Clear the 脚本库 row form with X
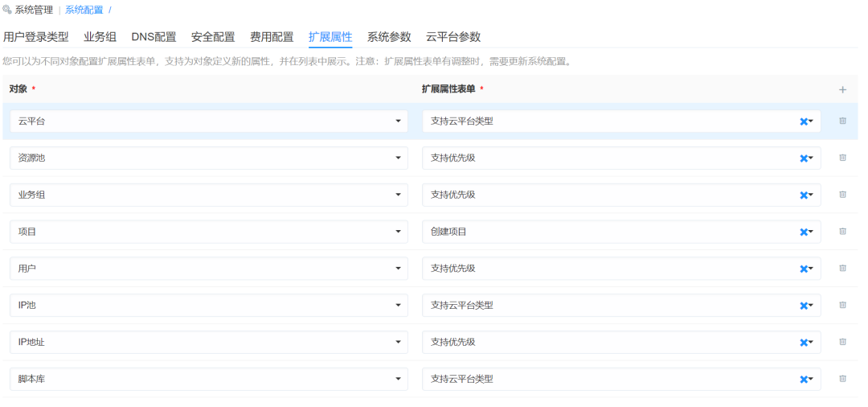The width and height of the screenshot is (868, 407). [803, 380]
